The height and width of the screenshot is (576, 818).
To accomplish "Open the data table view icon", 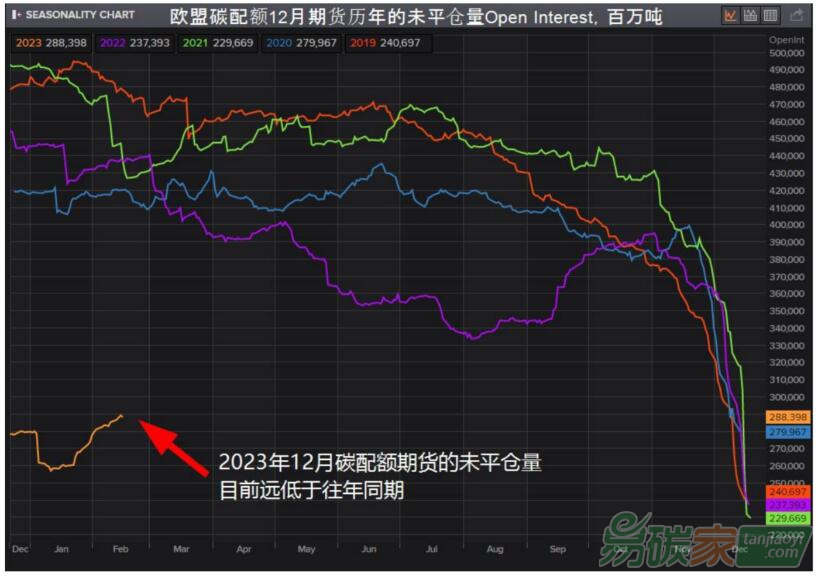I will (x=770, y=15).
